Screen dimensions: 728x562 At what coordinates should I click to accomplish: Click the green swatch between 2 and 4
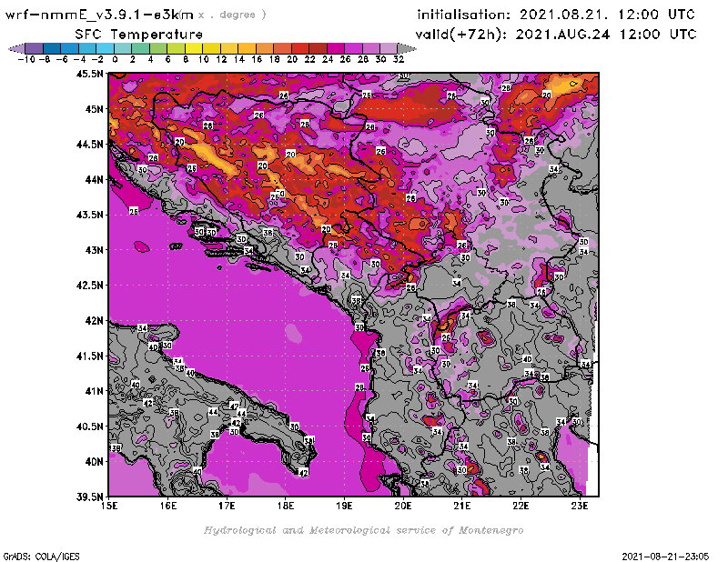(x=141, y=48)
